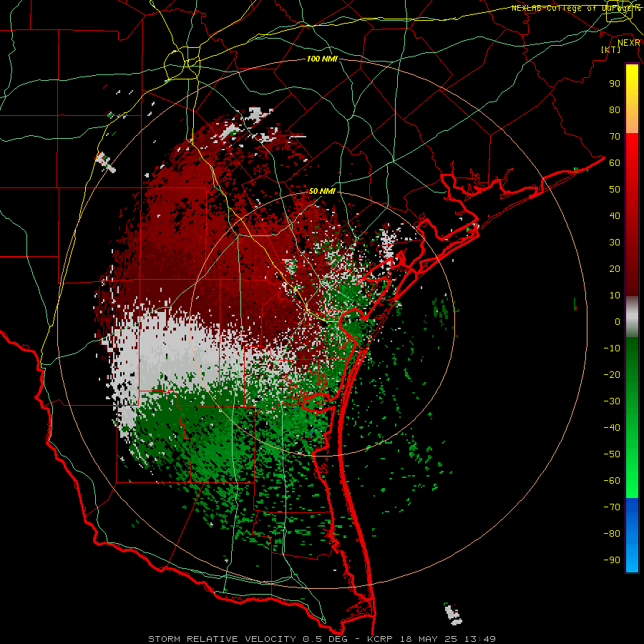Pick the gray zero-velocity segment of color bar
The width and height of the screenshot is (644, 644).
[632, 317]
